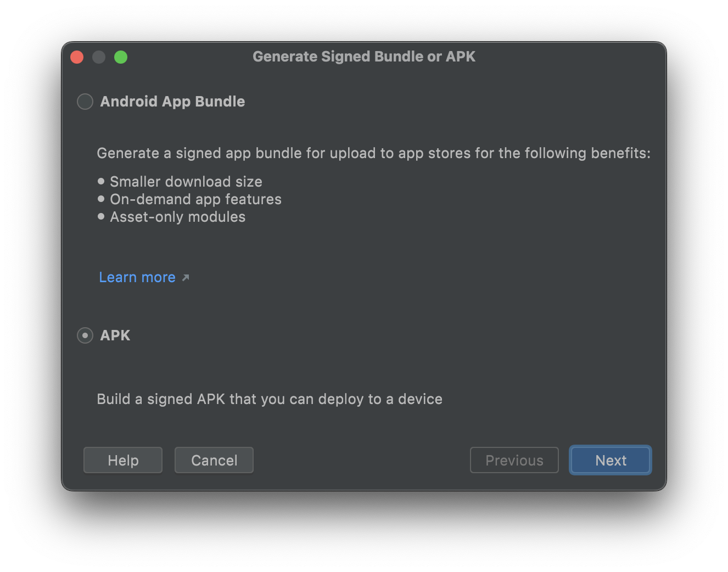Click the Android App Bundle radio circle icon
The width and height of the screenshot is (728, 572).
(x=85, y=102)
